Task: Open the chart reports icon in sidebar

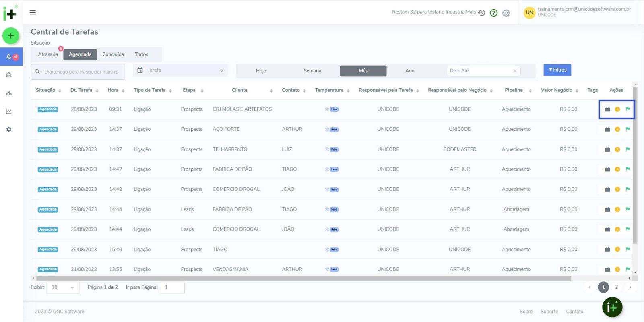Action: tap(9, 111)
